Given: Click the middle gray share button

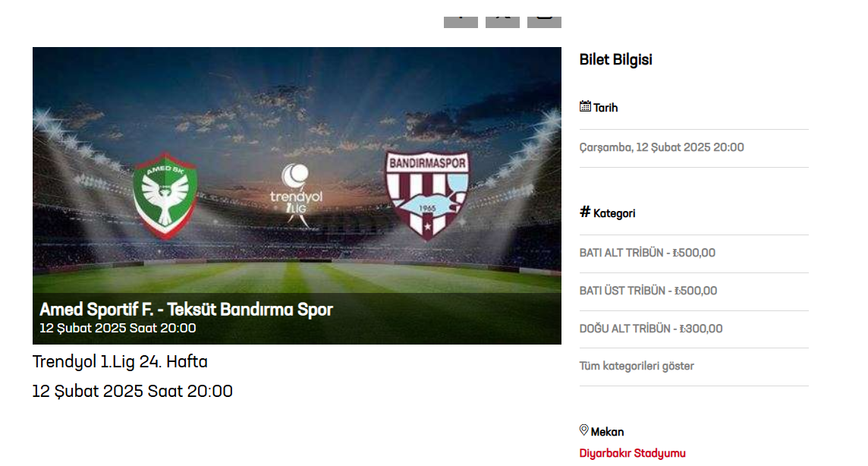Looking at the screenshot, I should tap(502, 22).
